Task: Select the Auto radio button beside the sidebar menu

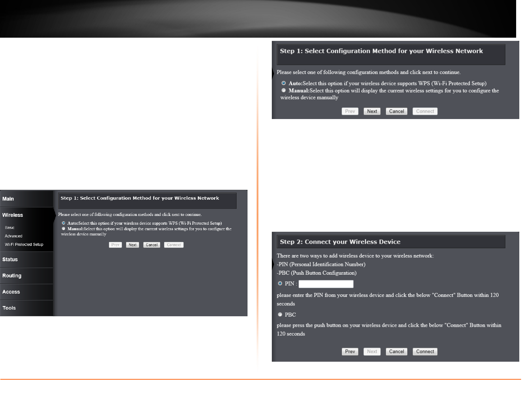Action: click(63, 223)
